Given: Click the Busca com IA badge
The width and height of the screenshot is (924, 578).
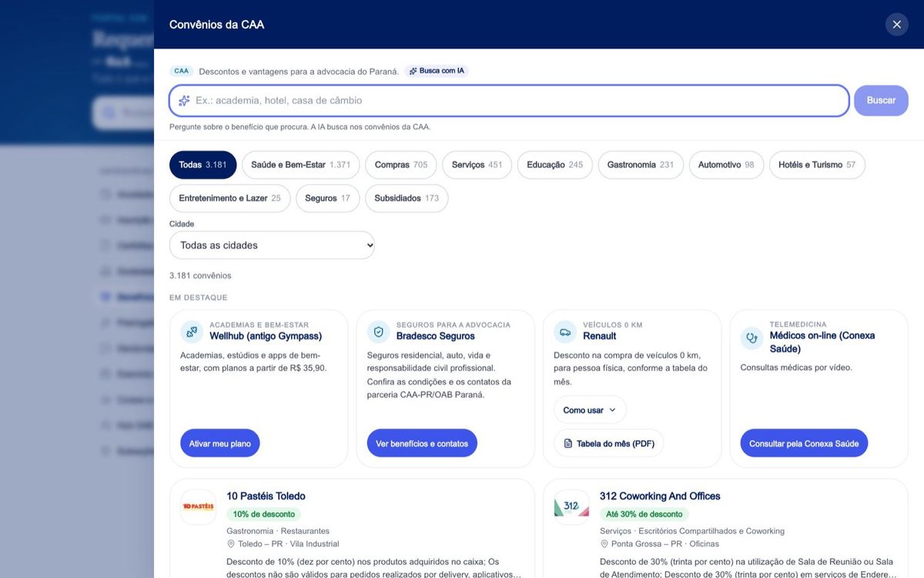Looking at the screenshot, I should pos(437,71).
